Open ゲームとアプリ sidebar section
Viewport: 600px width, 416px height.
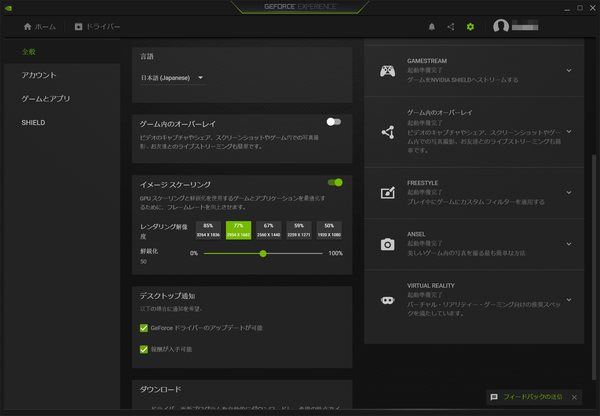[62, 99]
